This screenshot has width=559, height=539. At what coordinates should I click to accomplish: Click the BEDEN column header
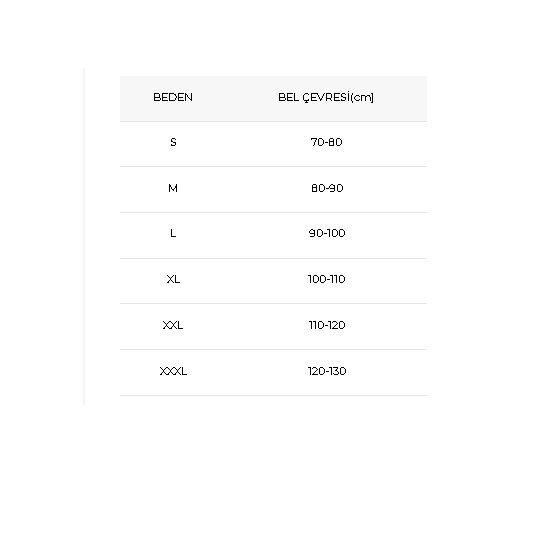pyautogui.click(x=173, y=97)
